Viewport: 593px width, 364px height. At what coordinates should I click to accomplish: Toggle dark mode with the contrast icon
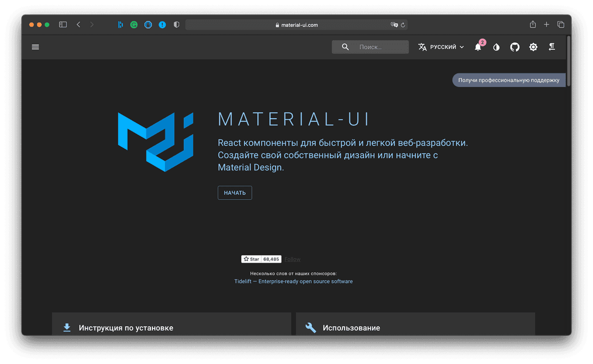click(496, 47)
